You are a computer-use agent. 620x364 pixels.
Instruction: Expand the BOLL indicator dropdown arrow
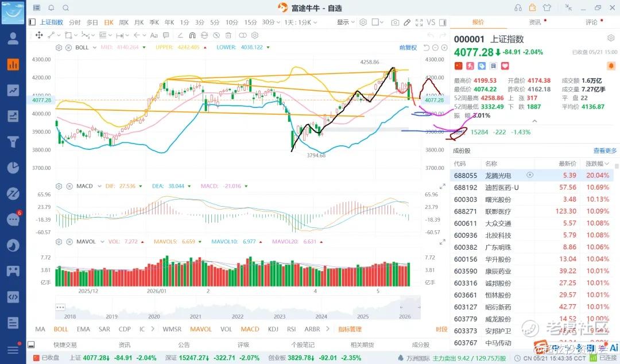coord(95,48)
